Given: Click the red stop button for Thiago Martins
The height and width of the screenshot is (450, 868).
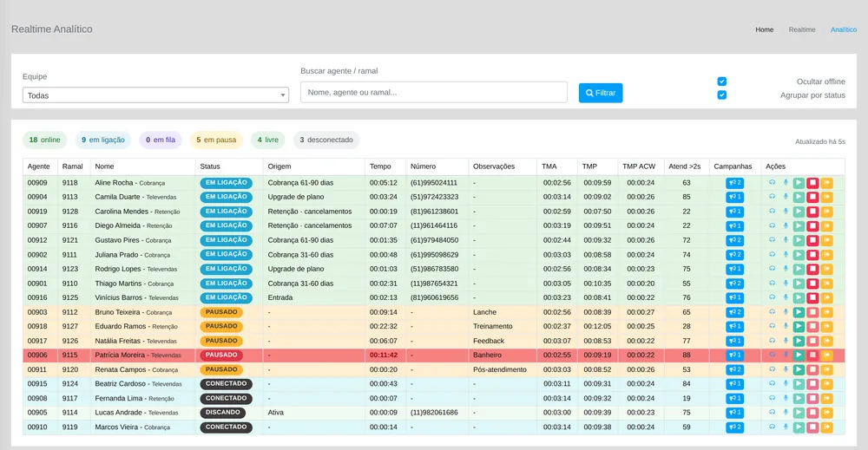Looking at the screenshot, I should pyautogui.click(x=812, y=284).
